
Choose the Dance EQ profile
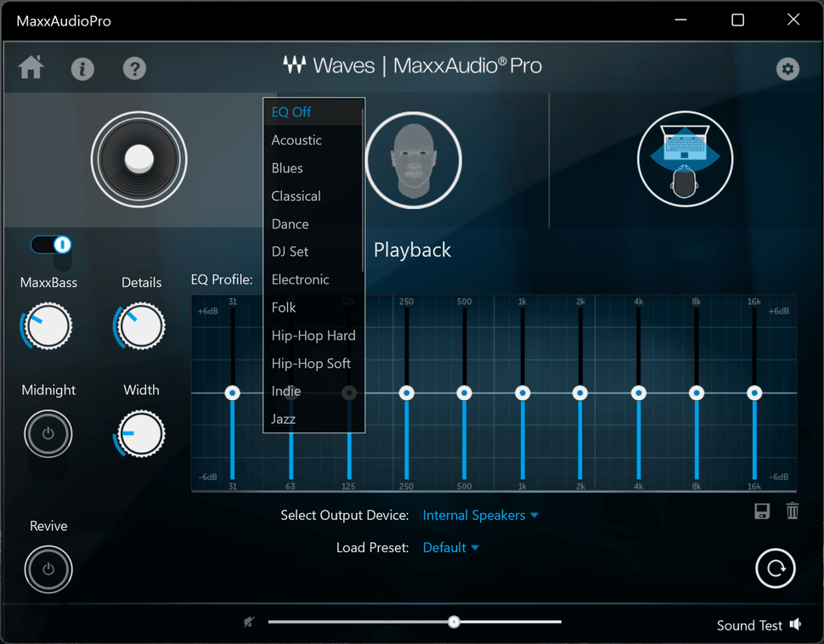click(x=313, y=223)
